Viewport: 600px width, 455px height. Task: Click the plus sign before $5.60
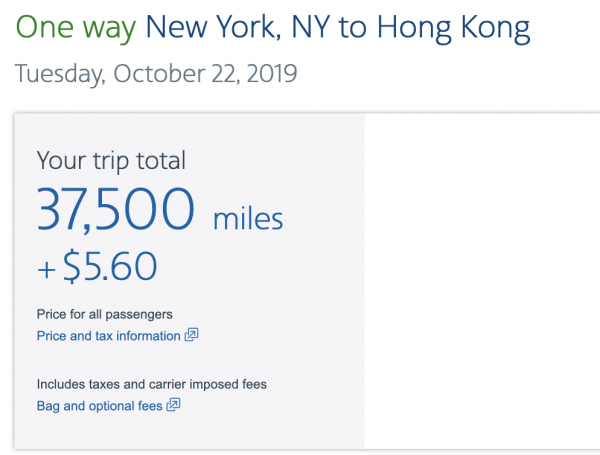coord(47,267)
